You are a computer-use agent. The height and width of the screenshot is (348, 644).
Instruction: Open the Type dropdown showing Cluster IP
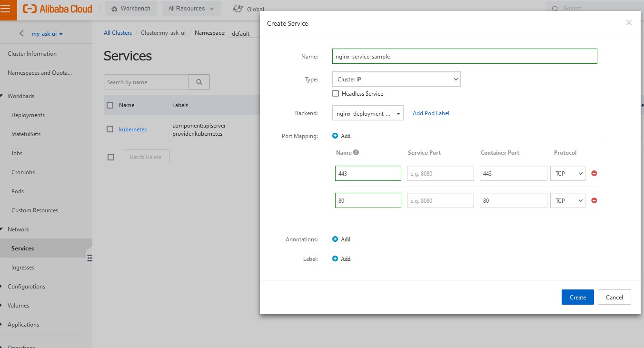[x=396, y=80]
